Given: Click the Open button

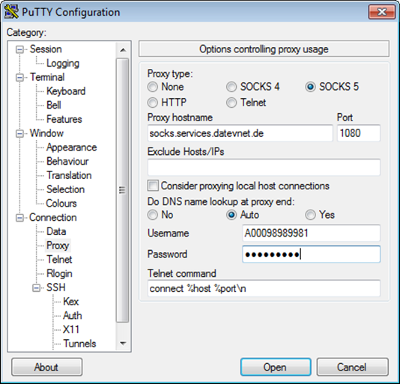Looking at the screenshot, I should (276, 367).
